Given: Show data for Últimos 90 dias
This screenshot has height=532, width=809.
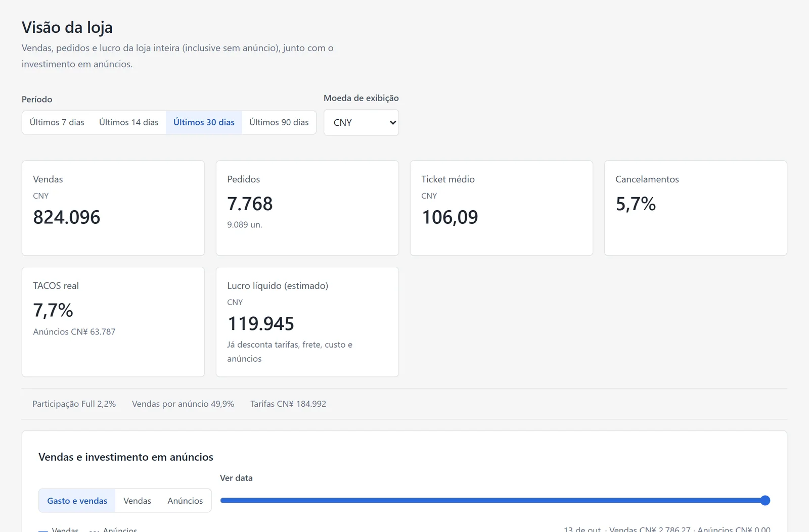Looking at the screenshot, I should (x=279, y=122).
